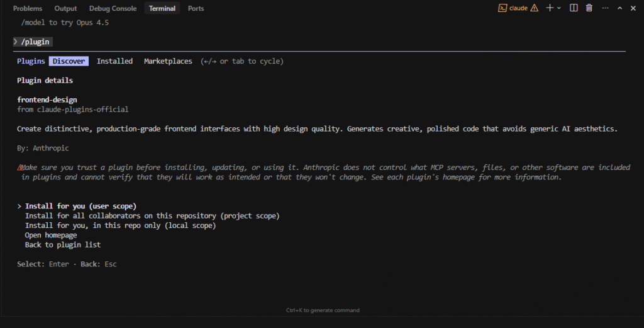Viewport: 644px width, 328px height.
Task: Select the Discover plugin tab
Action: tap(69, 61)
